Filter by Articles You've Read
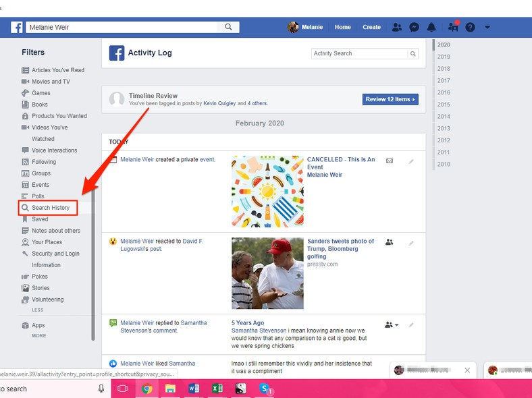532x398 pixels. 53,70
